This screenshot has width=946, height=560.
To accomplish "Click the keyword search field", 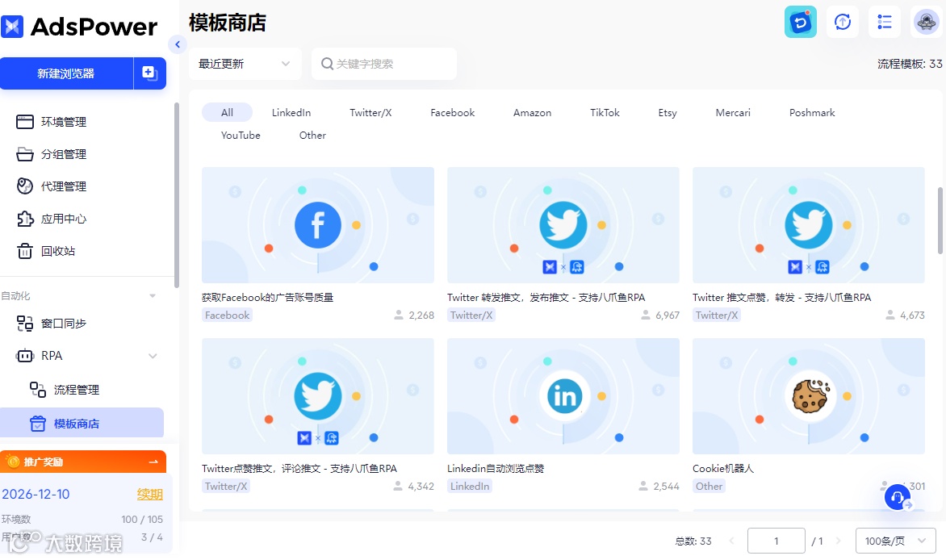I will click(383, 64).
